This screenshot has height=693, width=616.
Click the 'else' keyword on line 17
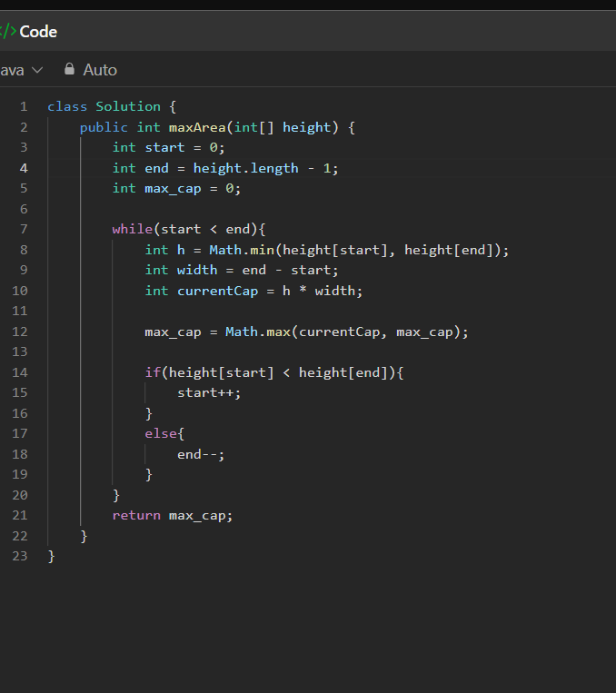[x=161, y=433]
